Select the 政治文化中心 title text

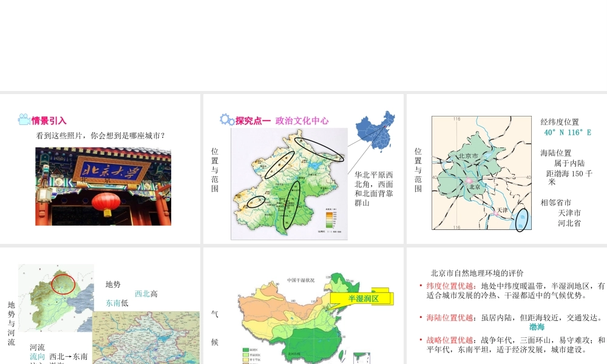point(302,121)
